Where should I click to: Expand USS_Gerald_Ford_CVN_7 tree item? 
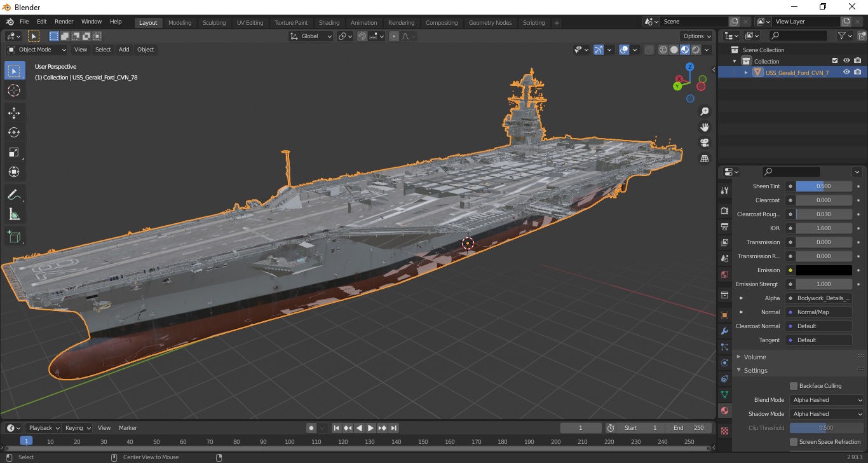click(x=746, y=73)
